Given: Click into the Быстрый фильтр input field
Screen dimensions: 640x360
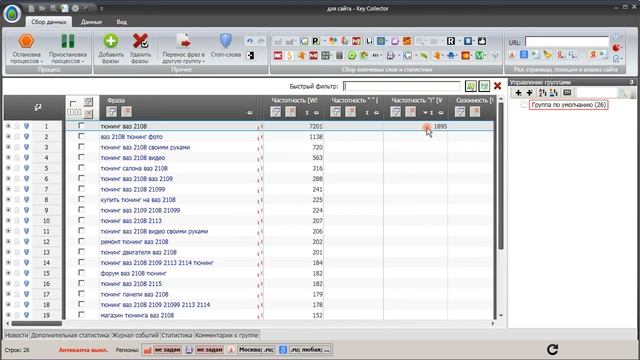Looking at the screenshot, I should (x=402, y=86).
